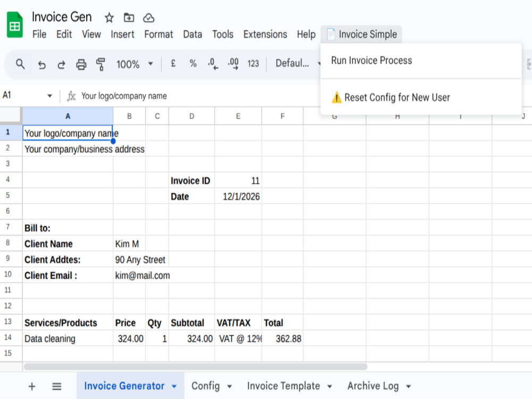532x399 pixels.
Task: Open the Archive Log tab arrow menu
Action: [409, 386]
